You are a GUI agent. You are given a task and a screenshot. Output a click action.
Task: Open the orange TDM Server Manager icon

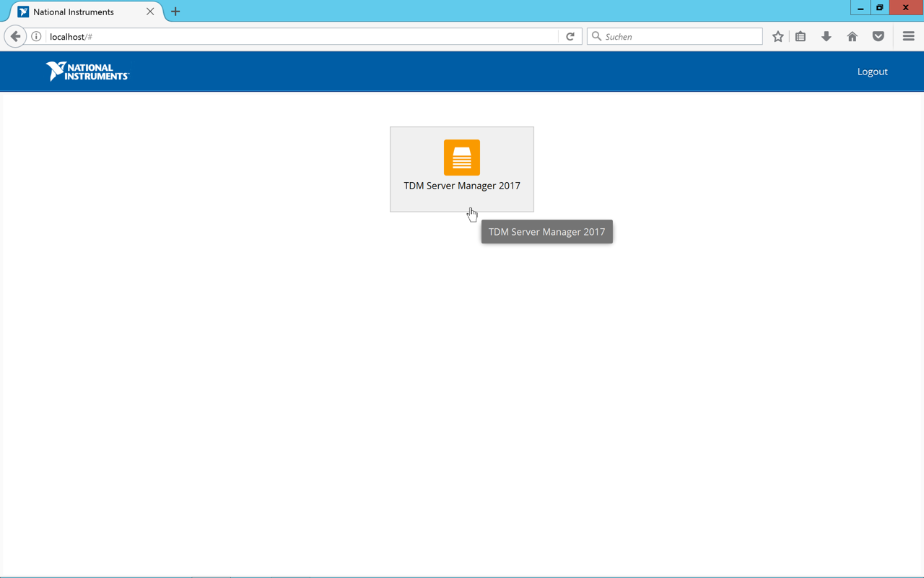461,158
